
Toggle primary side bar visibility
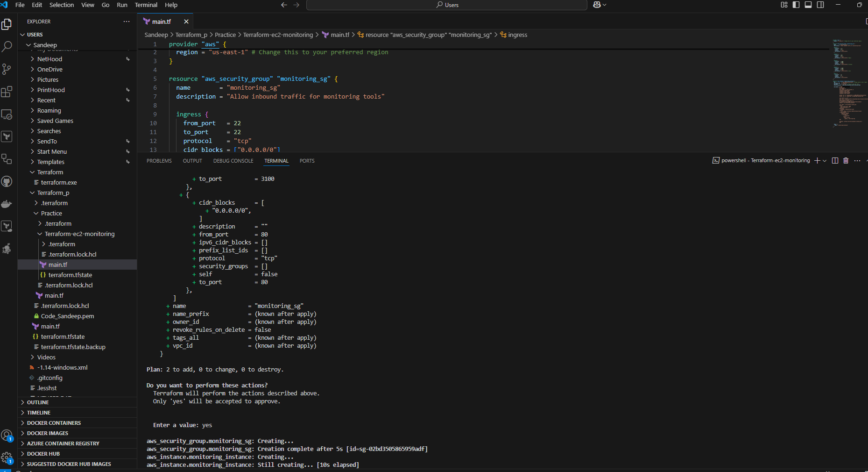(x=796, y=5)
